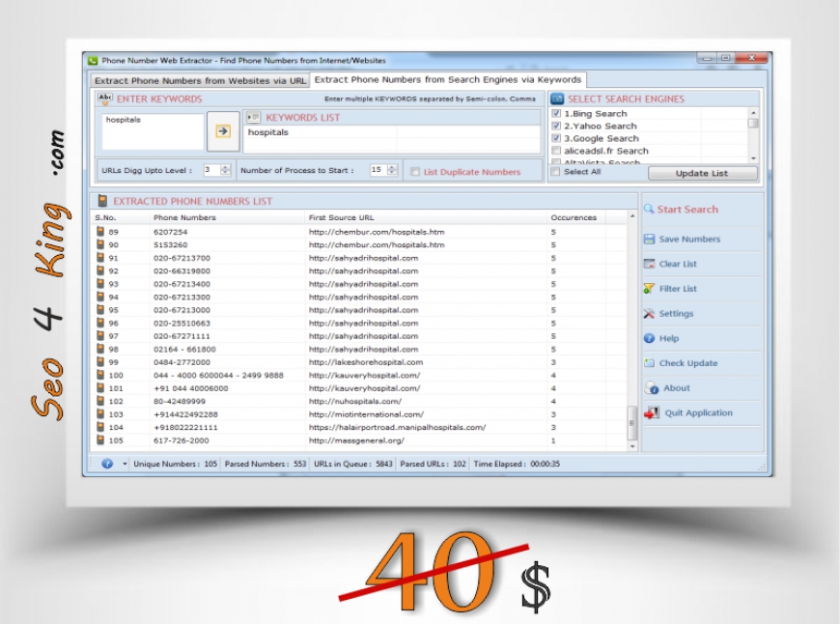Click the phone icon of row 95
The height and width of the screenshot is (624, 840).
100,310
